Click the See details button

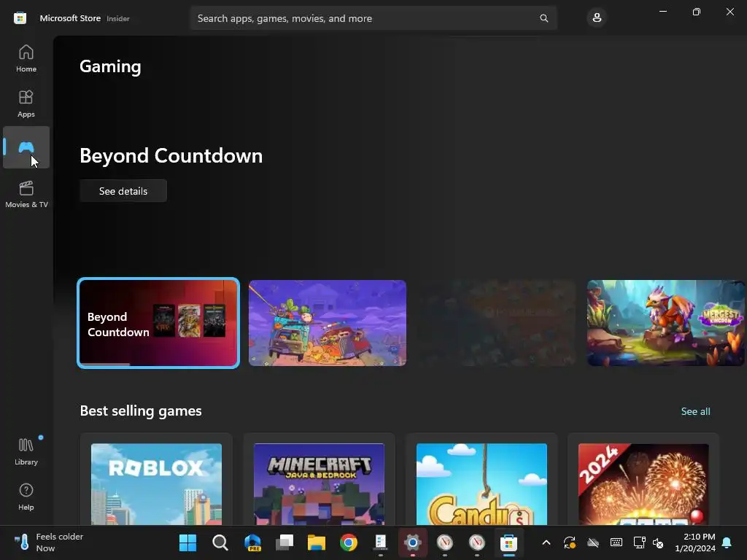(123, 191)
